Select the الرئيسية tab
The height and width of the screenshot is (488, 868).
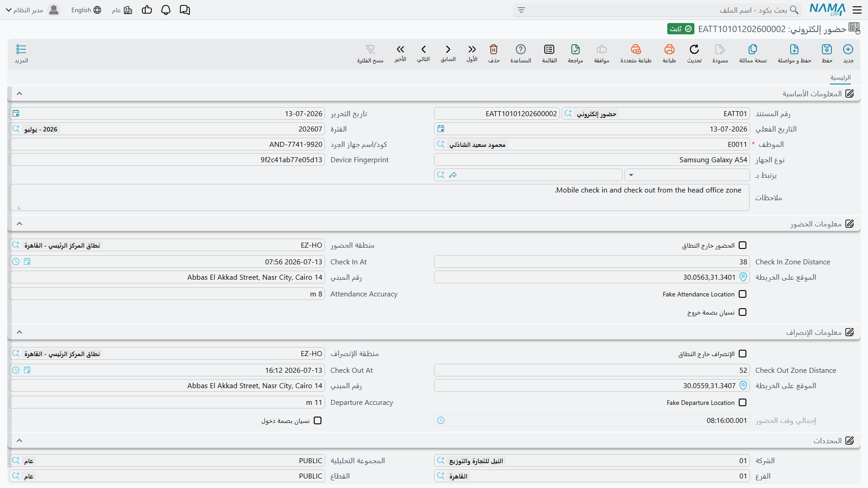point(840,78)
